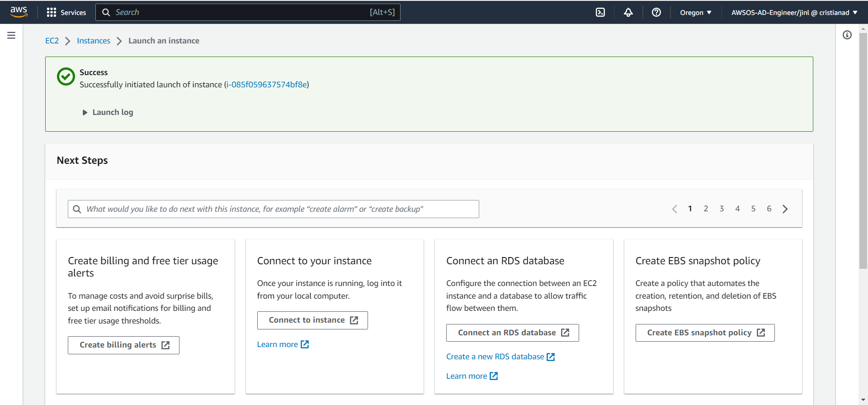The height and width of the screenshot is (405, 868).
Task: Open the Oregon region dropdown
Action: pyautogui.click(x=696, y=12)
